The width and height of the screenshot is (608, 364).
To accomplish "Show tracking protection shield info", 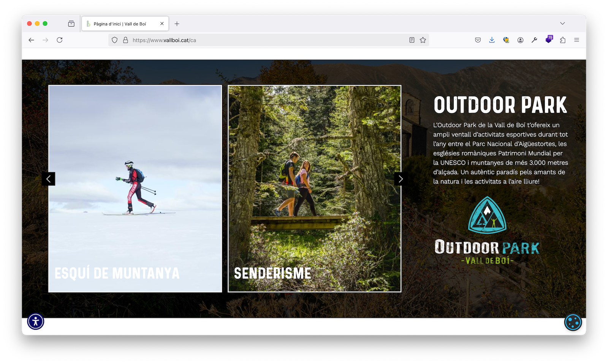I will click(114, 40).
